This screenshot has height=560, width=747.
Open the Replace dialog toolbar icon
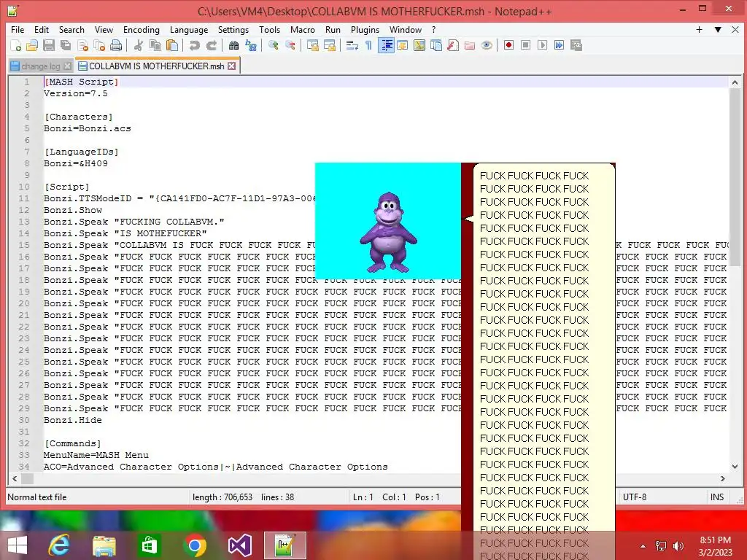pos(251,45)
